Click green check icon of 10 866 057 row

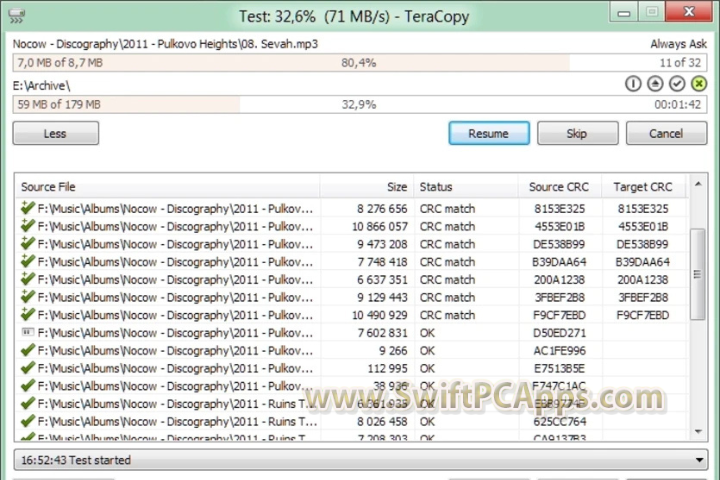[28, 226]
